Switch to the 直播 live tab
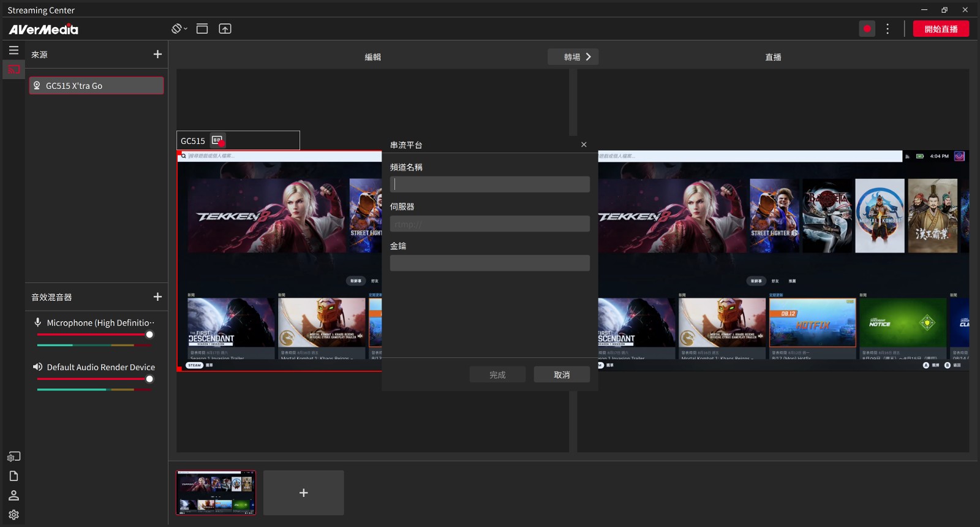 773,57
